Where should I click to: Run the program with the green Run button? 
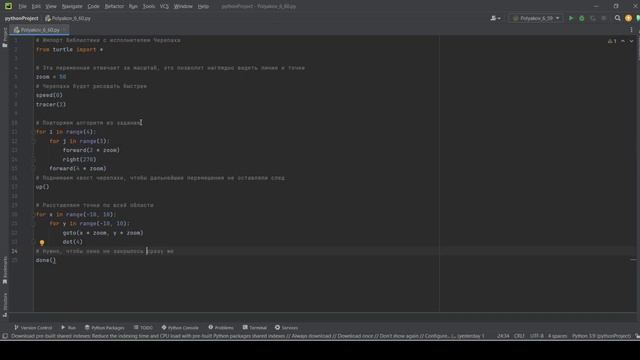coord(571,18)
